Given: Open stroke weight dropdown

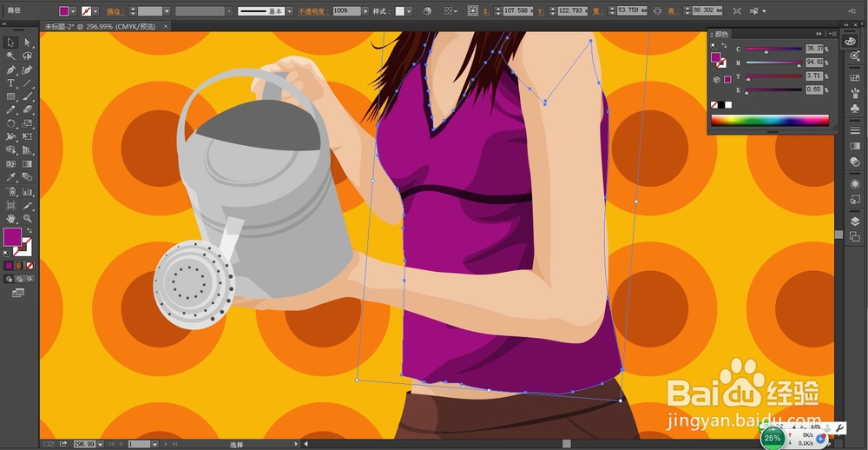Looking at the screenshot, I should 168,11.
